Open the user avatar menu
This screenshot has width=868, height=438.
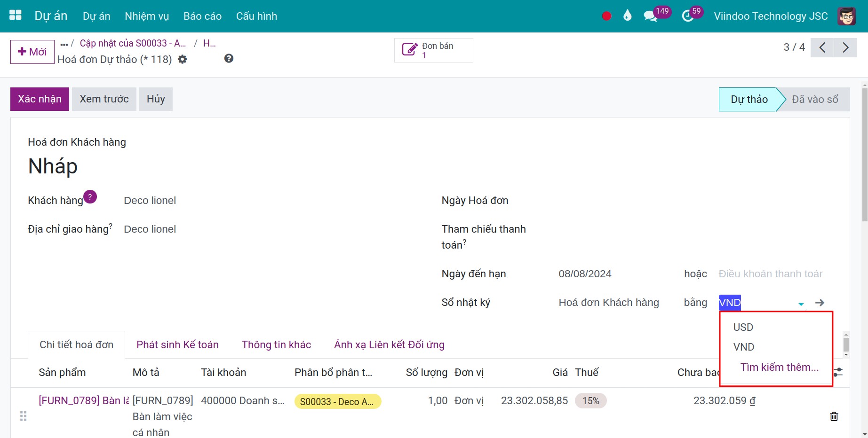click(x=846, y=16)
